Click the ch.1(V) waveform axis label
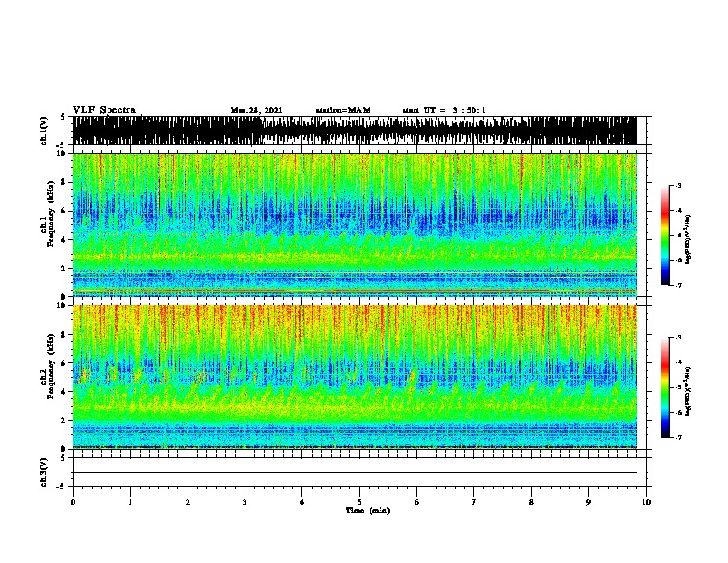The width and height of the screenshot is (728, 563). (44, 131)
